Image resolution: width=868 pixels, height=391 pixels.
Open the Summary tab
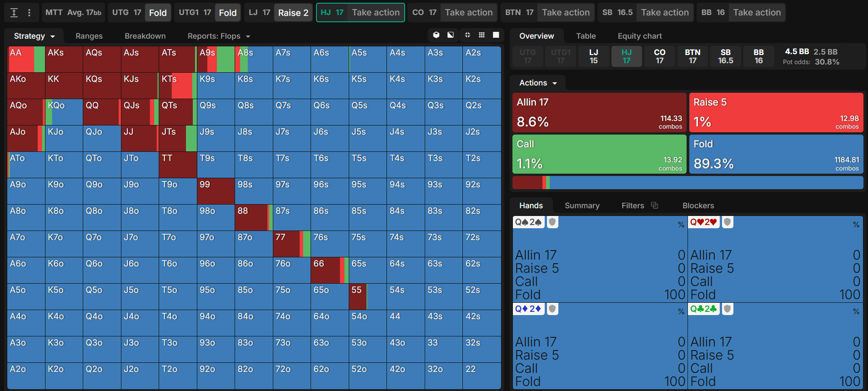click(582, 206)
